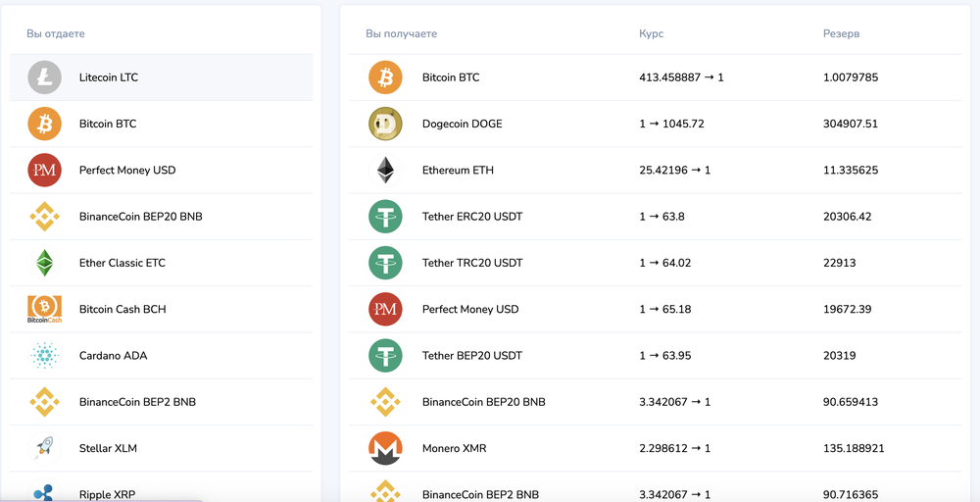The image size is (980, 502).
Task: Click the Dogecoin reserve 304907.51
Action: (x=850, y=124)
